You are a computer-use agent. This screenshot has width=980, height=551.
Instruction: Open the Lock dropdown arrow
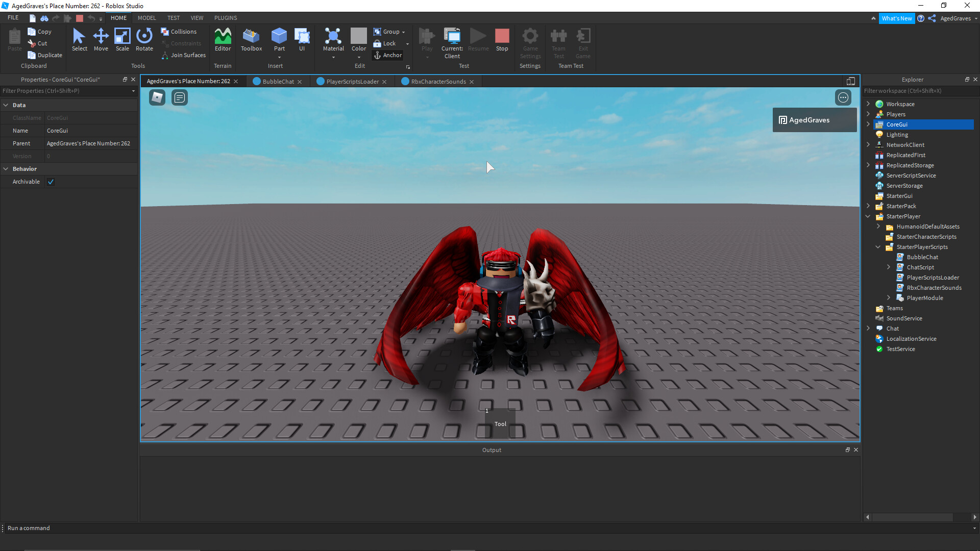407,44
